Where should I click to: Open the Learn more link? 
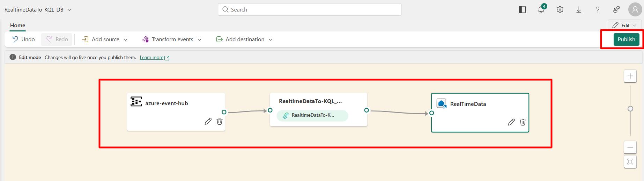click(154, 57)
